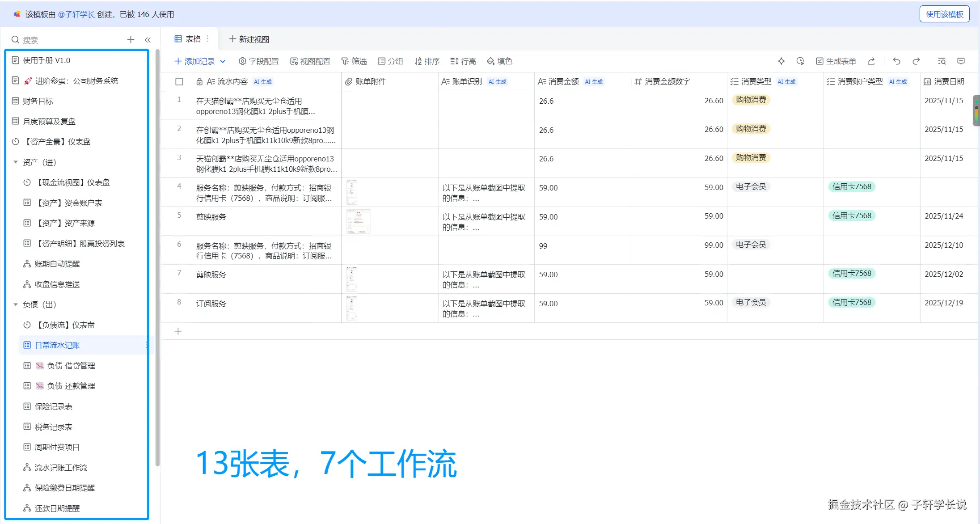Screen dimensions: 980x524
Task: Open the 填色 fill color tool
Action: click(499, 61)
